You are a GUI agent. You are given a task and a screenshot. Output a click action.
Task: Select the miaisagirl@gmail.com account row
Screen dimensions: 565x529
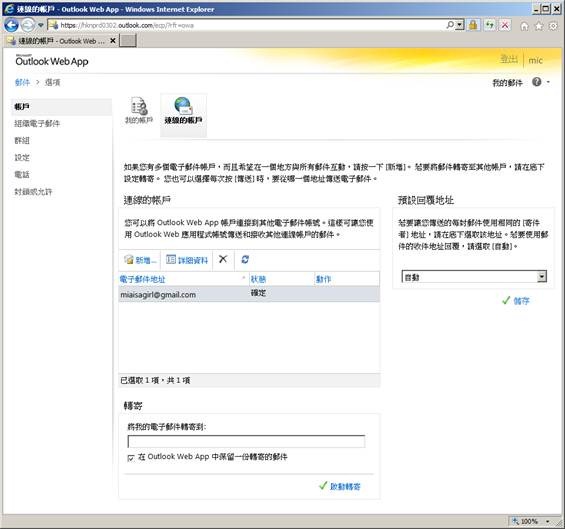pyautogui.click(x=249, y=294)
